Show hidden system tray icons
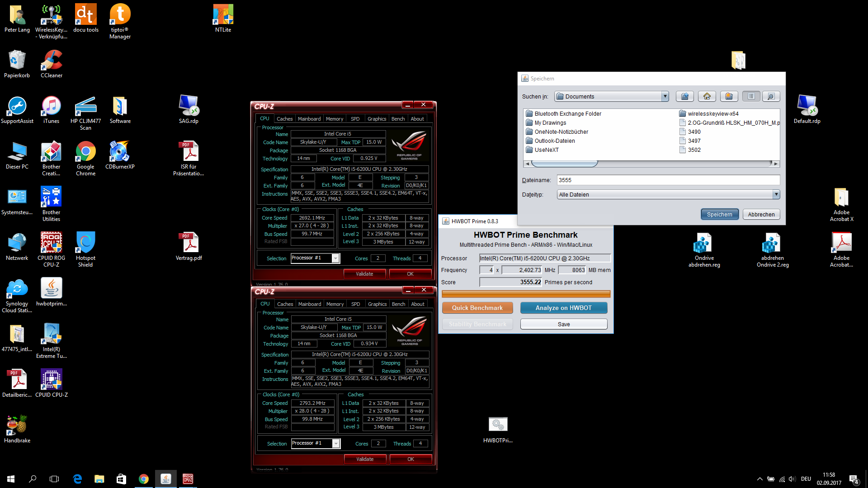This screenshot has height=488, width=868. (x=759, y=479)
